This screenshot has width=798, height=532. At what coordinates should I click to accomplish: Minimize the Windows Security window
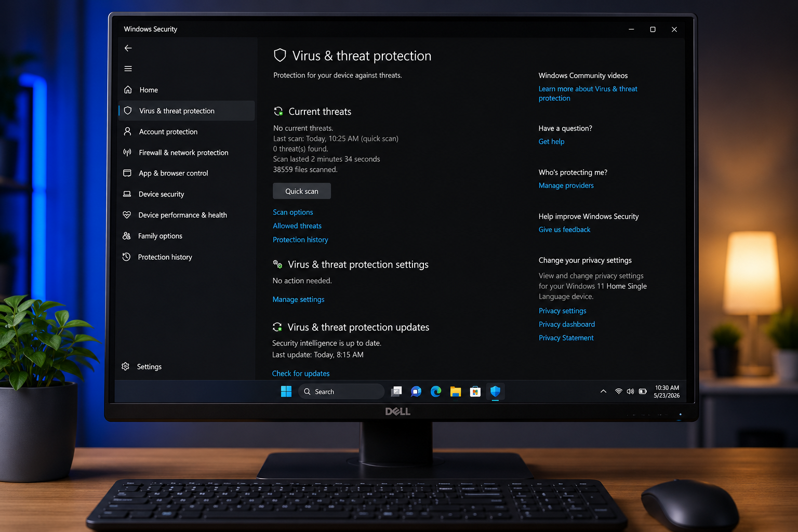click(631, 29)
